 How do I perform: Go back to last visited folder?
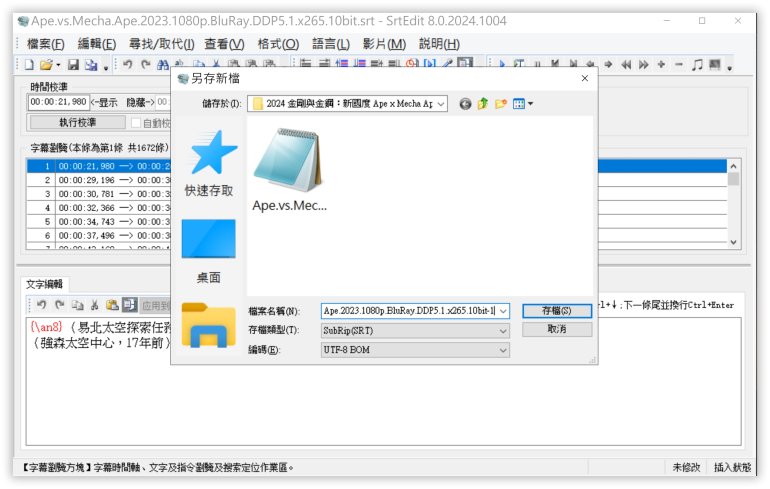(x=466, y=104)
